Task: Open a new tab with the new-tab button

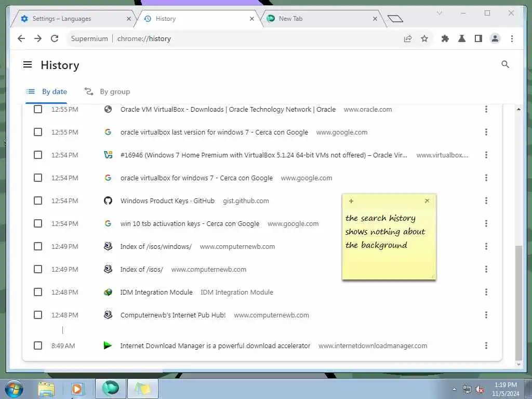Action: click(x=395, y=19)
